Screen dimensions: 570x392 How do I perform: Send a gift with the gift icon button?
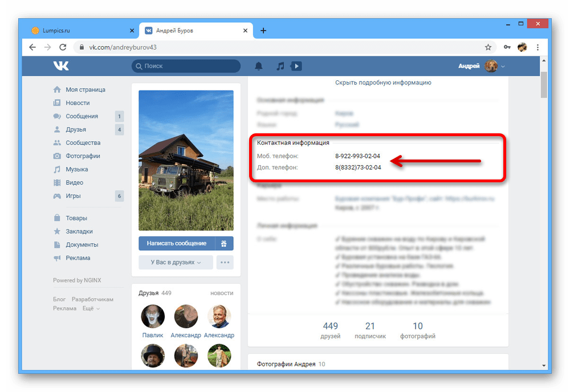pos(224,243)
